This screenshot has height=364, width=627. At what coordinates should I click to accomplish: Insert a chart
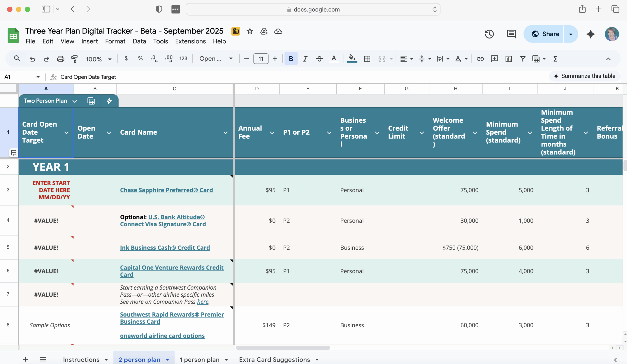pyautogui.click(x=508, y=59)
